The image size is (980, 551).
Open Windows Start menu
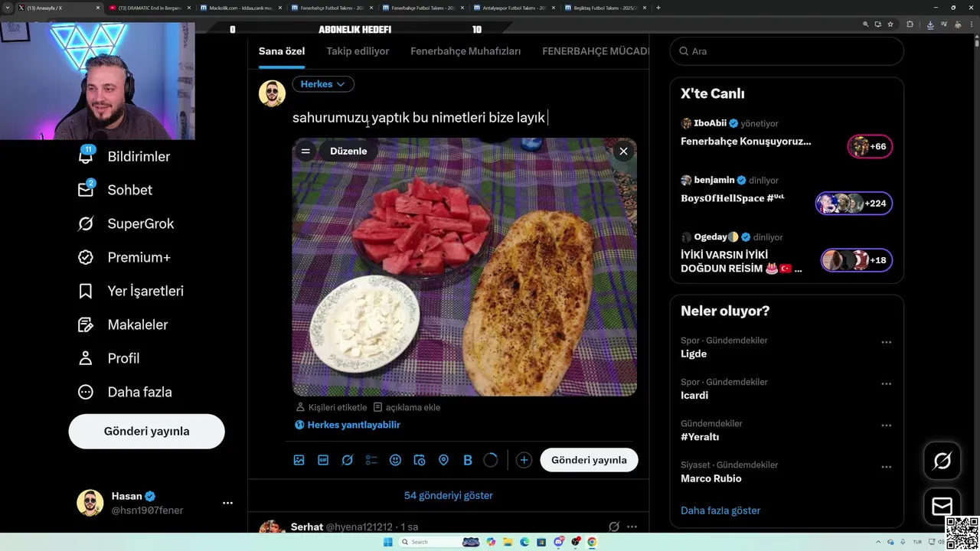point(388,542)
